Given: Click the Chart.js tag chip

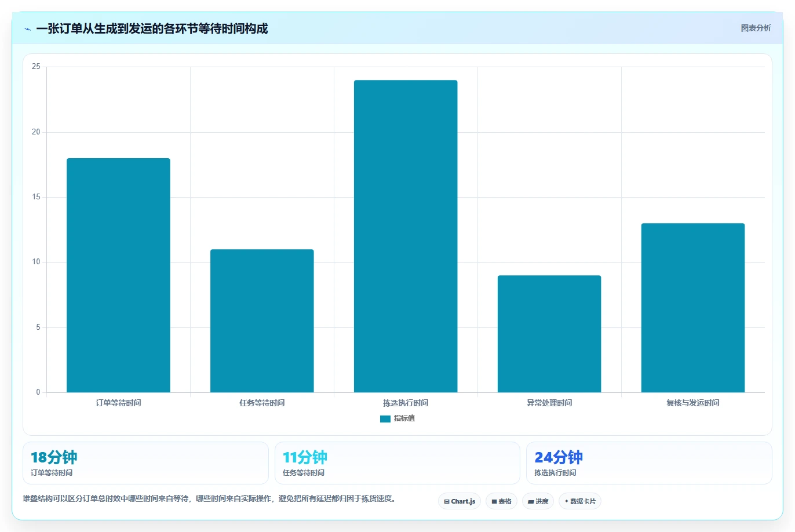Looking at the screenshot, I should [x=460, y=501].
